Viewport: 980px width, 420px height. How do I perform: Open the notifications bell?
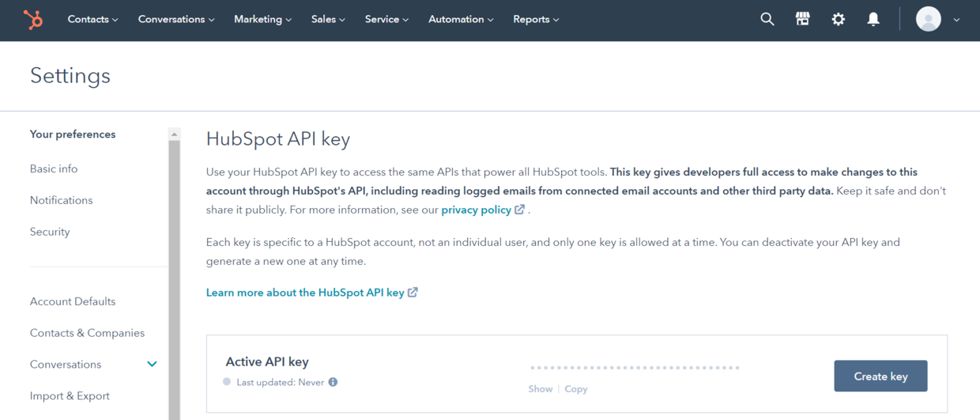point(873,19)
